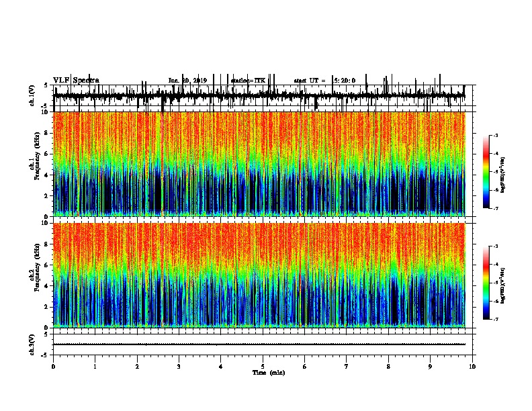The height and width of the screenshot is (411, 532).
Task: Click time axis tick label '1'
Action: coord(95,366)
